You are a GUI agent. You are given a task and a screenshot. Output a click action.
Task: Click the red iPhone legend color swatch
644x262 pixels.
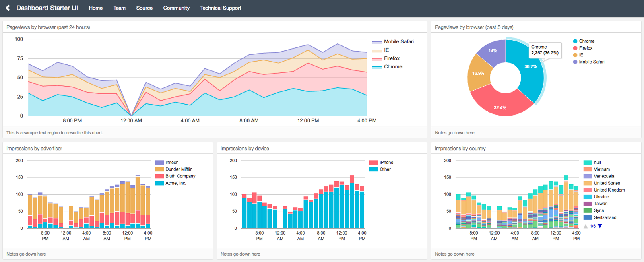click(374, 163)
